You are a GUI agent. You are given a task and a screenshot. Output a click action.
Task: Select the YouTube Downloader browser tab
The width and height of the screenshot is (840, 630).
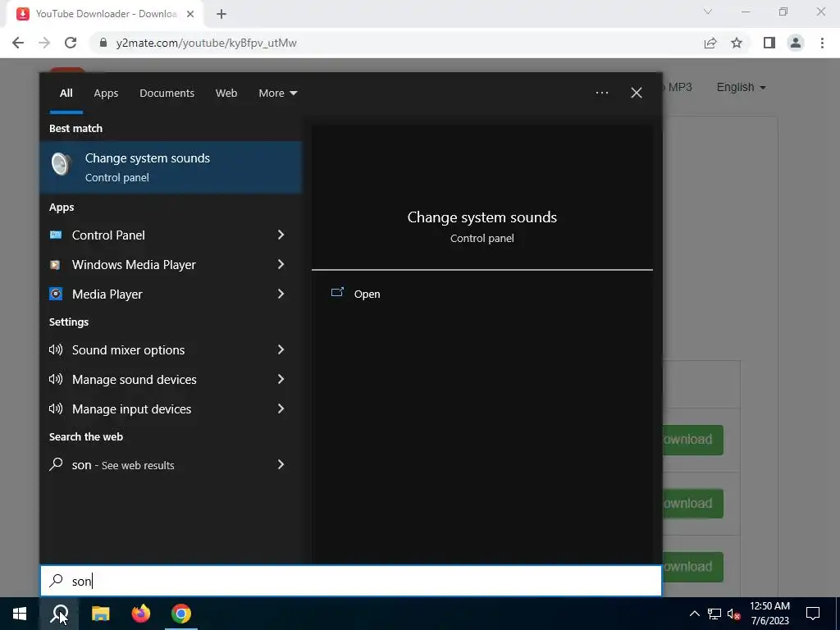[105, 14]
